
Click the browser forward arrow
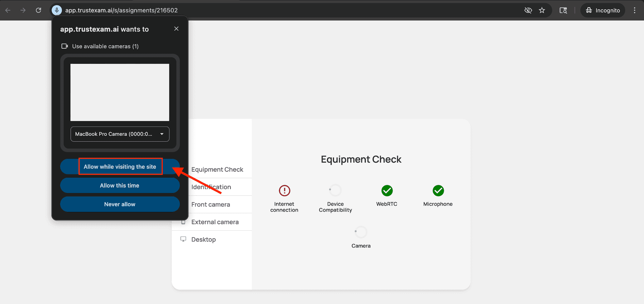point(23,10)
